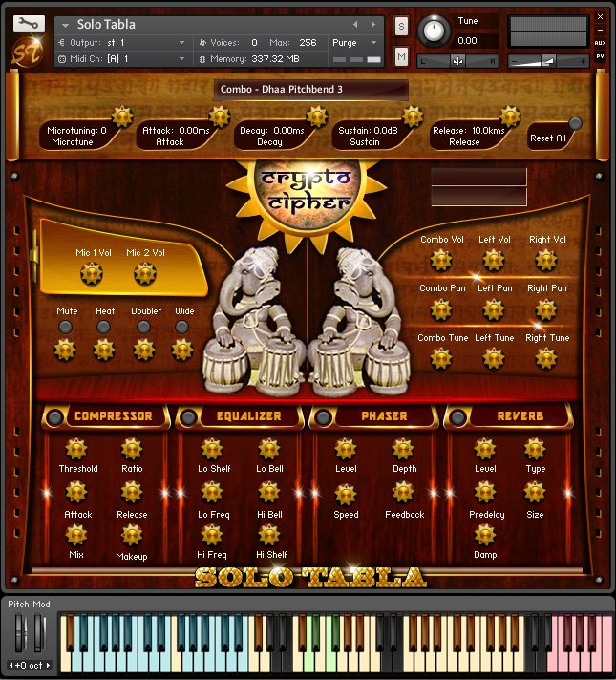
Task: Click the Mic 1 Vol knob
Action: (x=92, y=274)
